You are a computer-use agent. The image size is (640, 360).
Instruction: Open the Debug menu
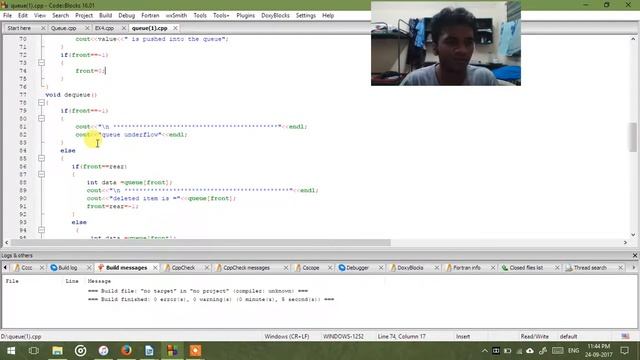(127, 16)
